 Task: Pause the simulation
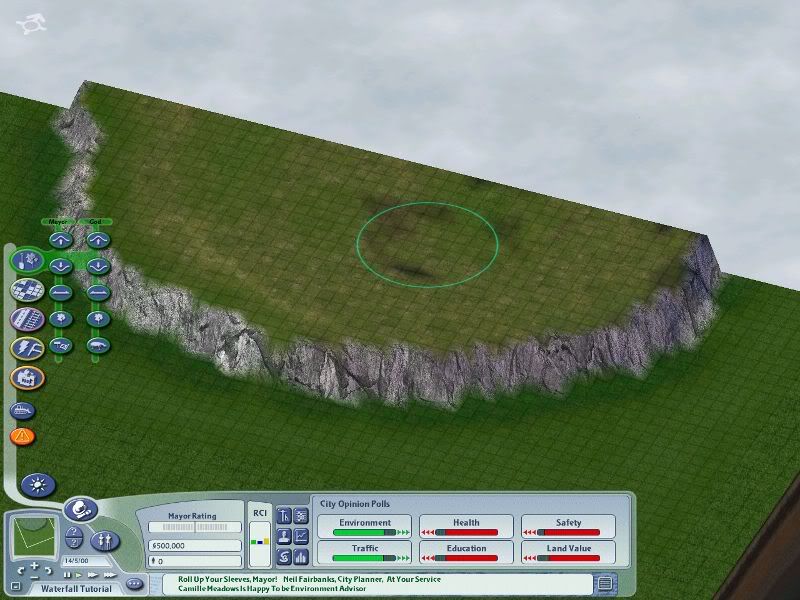pyautogui.click(x=67, y=575)
